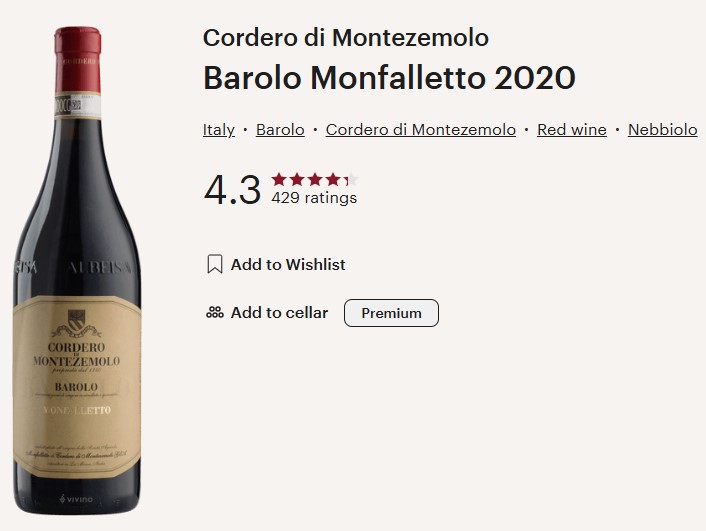Click the Add to cellar text
This screenshot has width=706, height=531.
tap(279, 313)
